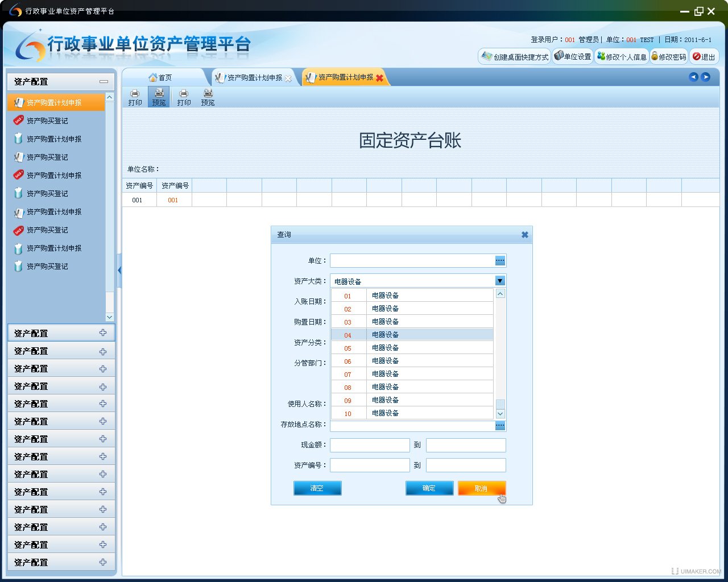Viewport: 728px width, 582px height.
Task: Click the highlighted 预览 toolbar button
Action: pos(159,97)
